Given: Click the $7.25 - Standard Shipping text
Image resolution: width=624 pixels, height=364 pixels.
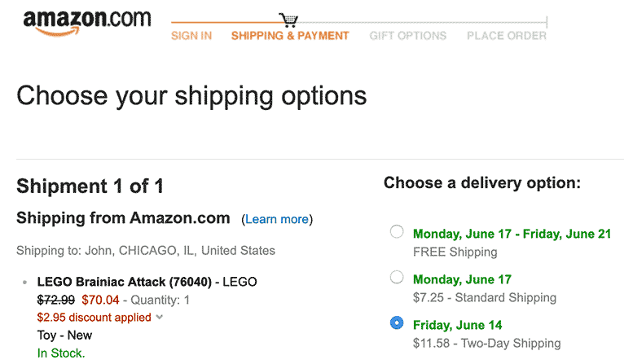Looking at the screenshot, I should pos(485,297).
